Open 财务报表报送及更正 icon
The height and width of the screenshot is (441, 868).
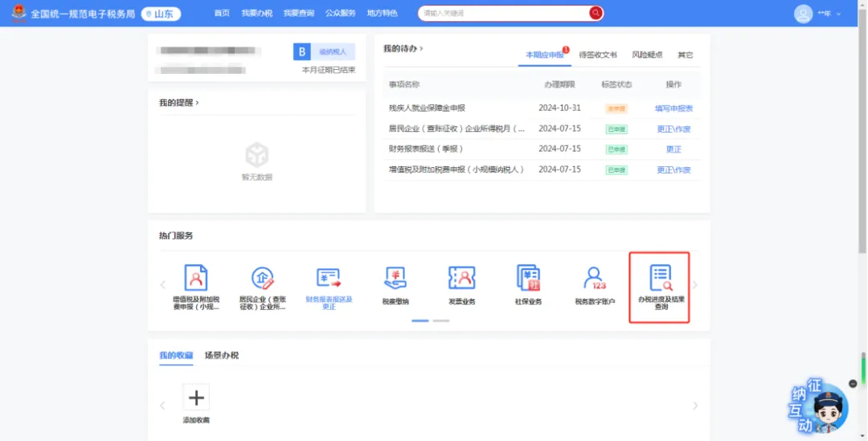pos(329,278)
